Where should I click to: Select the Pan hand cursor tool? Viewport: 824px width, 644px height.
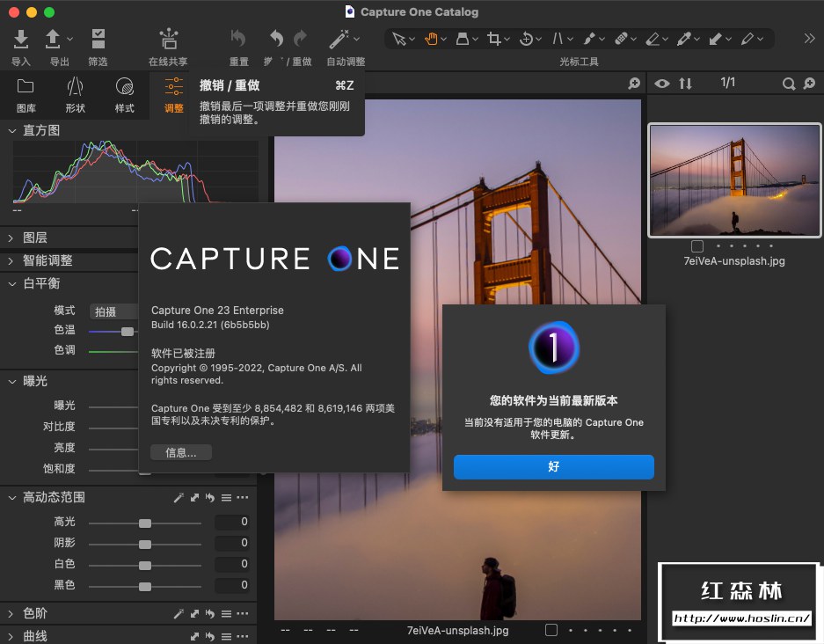tap(432, 39)
